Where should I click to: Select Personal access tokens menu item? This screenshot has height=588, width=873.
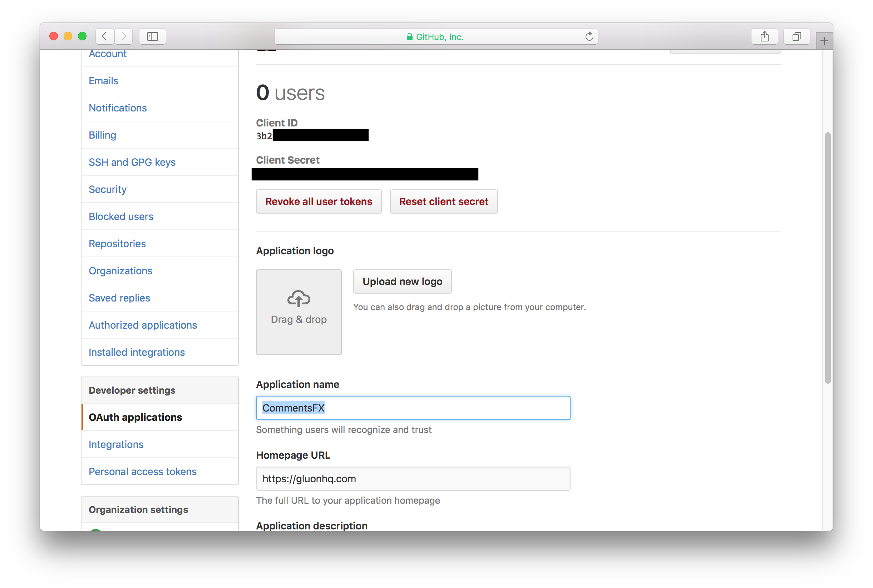click(142, 471)
